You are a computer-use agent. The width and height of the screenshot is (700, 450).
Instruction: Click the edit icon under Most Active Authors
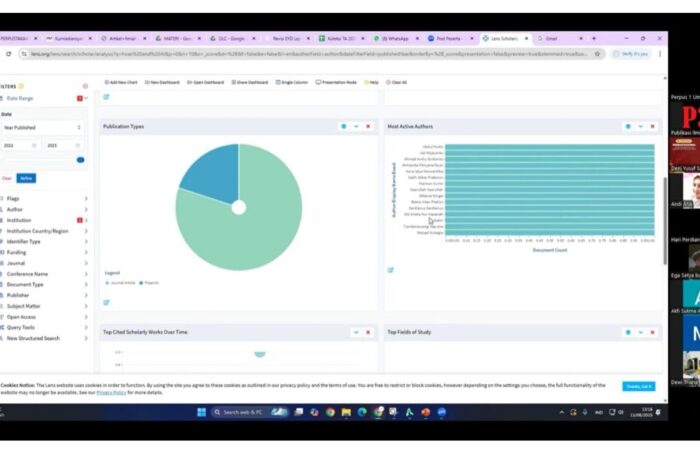pyautogui.click(x=390, y=270)
